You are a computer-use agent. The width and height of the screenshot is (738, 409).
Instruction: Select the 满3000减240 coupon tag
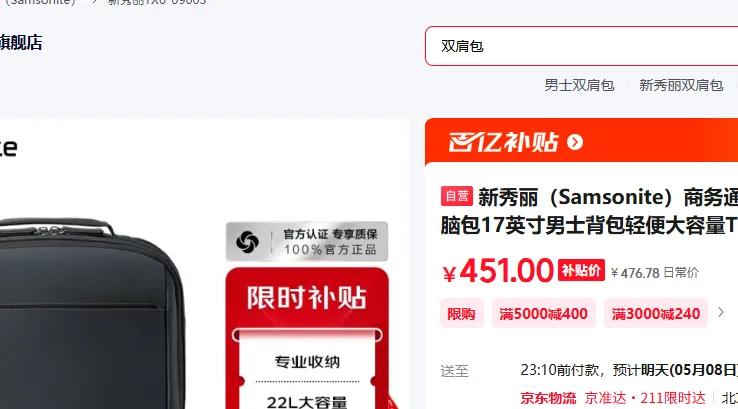click(656, 313)
